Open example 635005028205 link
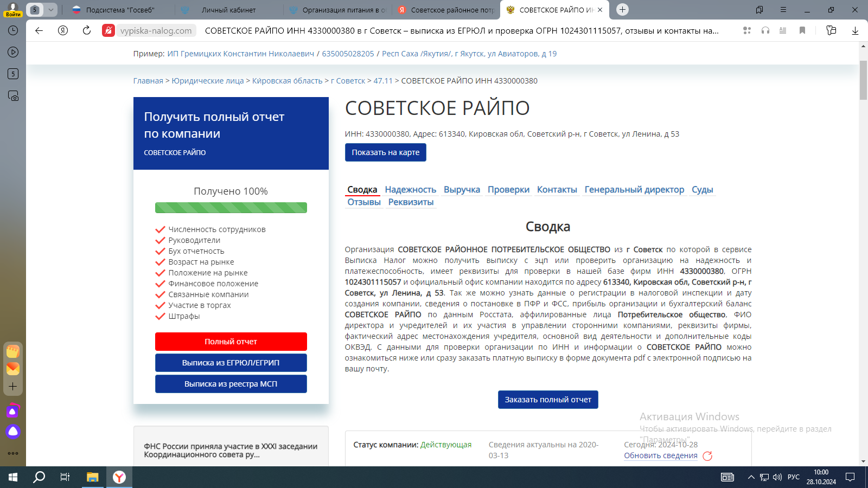868x488 pixels. (x=348, y=54)
